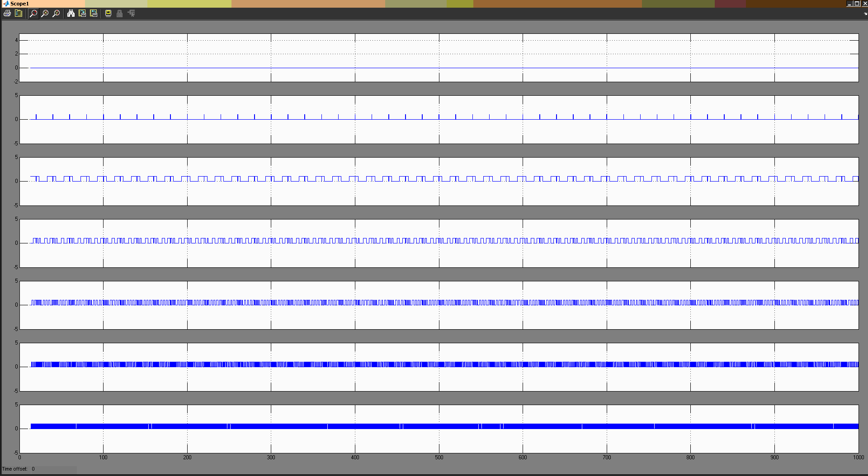This screenshot has height=476, width=868.
Task: Click the lock axes selection padlock icon
Action: pyautogui.click(x=120, y=14)
